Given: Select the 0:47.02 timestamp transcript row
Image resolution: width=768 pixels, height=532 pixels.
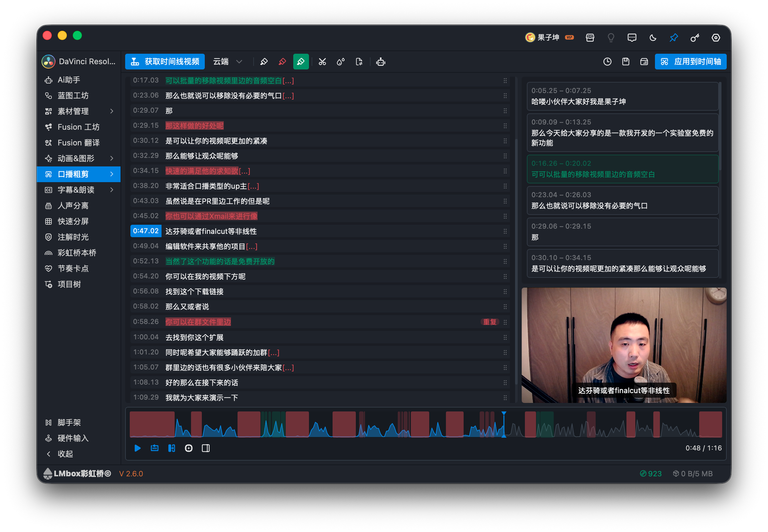Looking at the screenshot, I should pyautogui.click(x=319, y=231).
